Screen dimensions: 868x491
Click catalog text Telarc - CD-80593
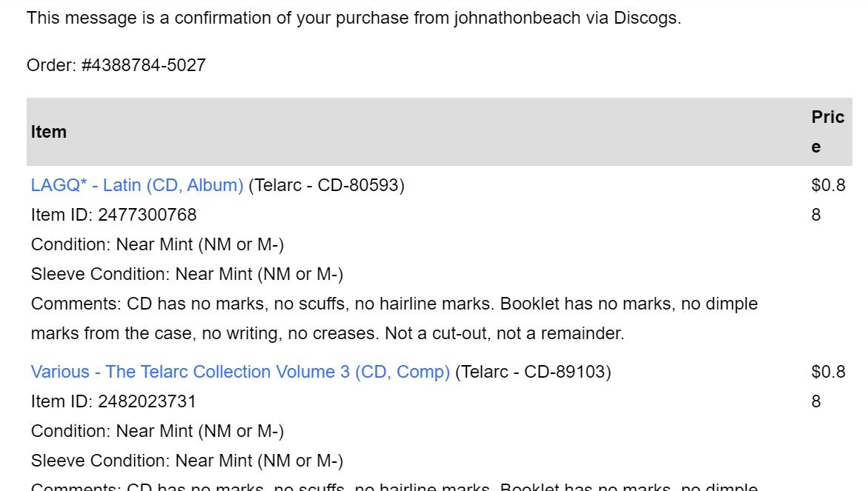(327, 185)
